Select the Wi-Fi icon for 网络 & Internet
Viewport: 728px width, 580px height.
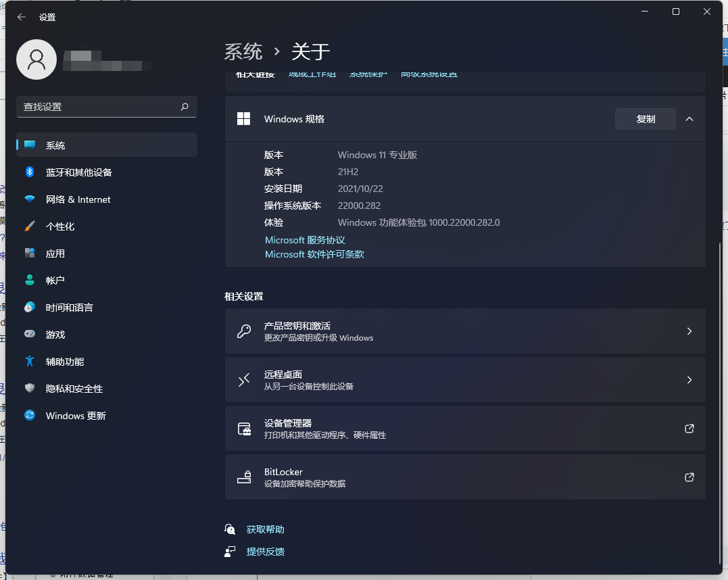pyautogui.click(x=30, y=199)
